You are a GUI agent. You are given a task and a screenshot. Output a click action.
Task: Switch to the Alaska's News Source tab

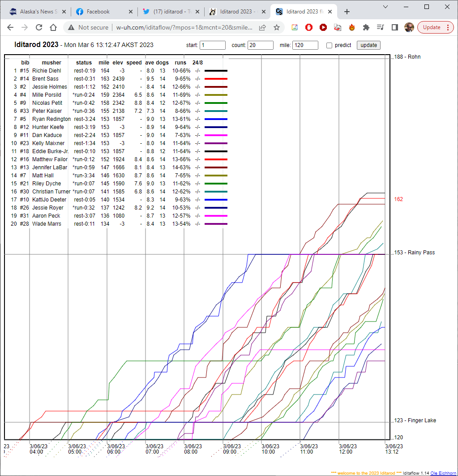(x=38, y=12)
